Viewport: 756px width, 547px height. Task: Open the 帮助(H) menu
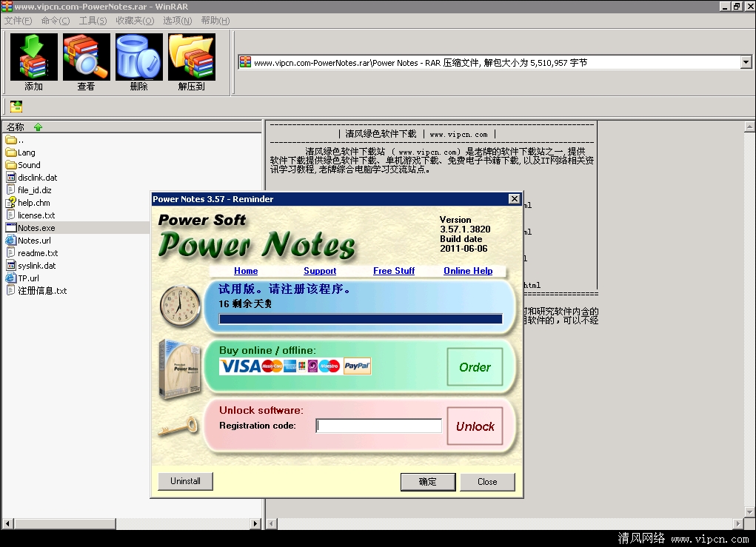(x=215, y=20)
